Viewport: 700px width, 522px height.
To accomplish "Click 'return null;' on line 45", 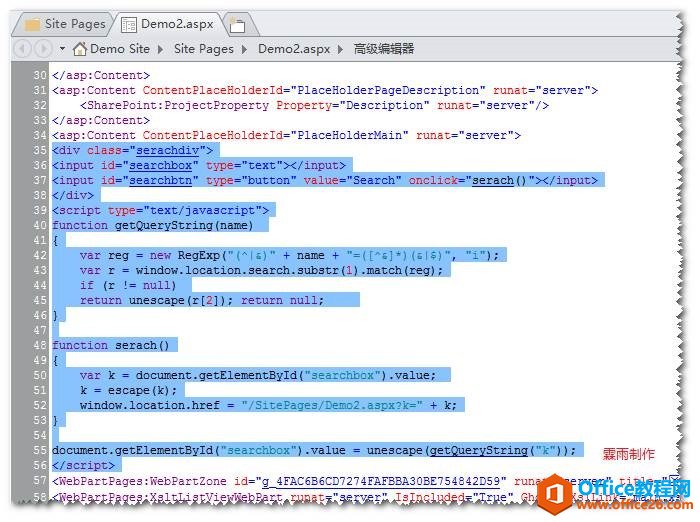I will click(283, 301).
